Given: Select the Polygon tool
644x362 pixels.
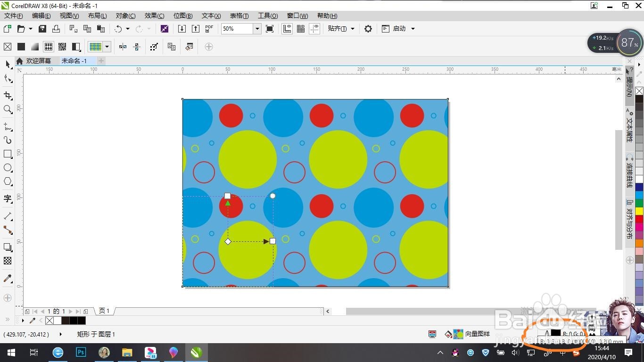Looking at the screenshot, I should click(8, 181).
